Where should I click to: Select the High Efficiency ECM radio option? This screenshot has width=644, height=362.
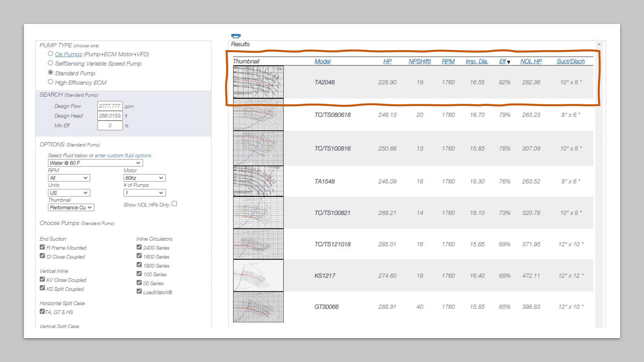coord(50,82)
